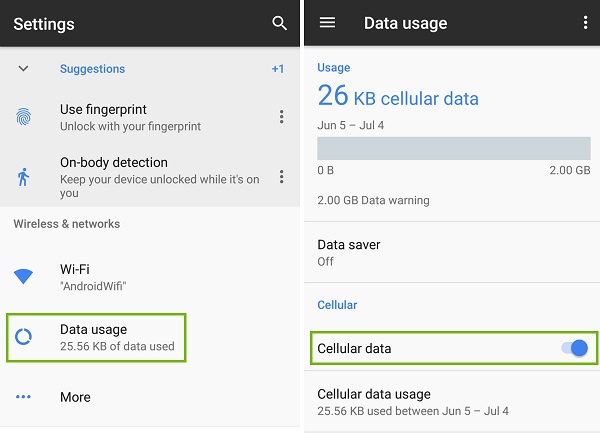
Task: Toggle the Cellular data switch
Action: (x=574, y=348)
